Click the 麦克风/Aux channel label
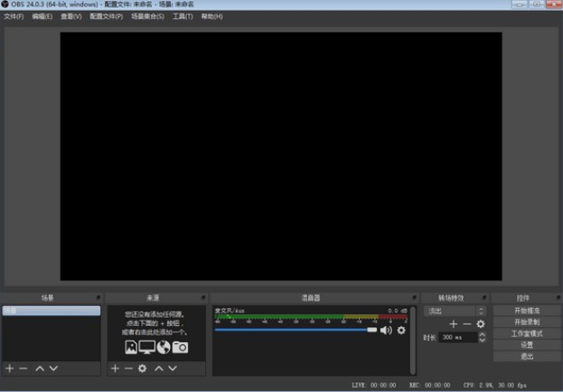563x392 pixels. tap(230, 311)
